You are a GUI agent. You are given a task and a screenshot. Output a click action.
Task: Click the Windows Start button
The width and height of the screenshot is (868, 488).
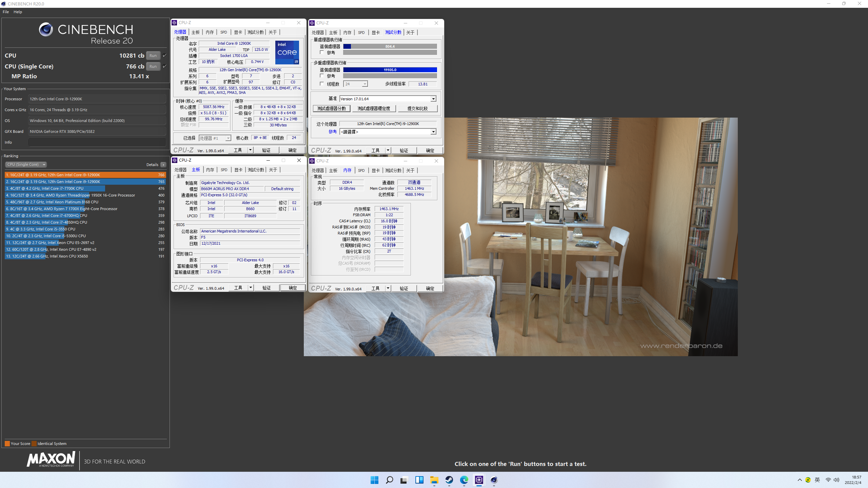click(374, 480)
